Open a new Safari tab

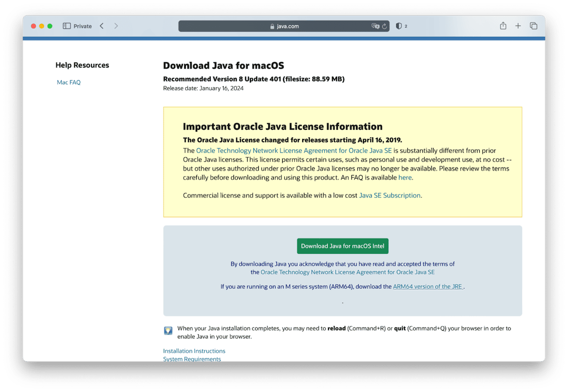(x=518, y=26)
